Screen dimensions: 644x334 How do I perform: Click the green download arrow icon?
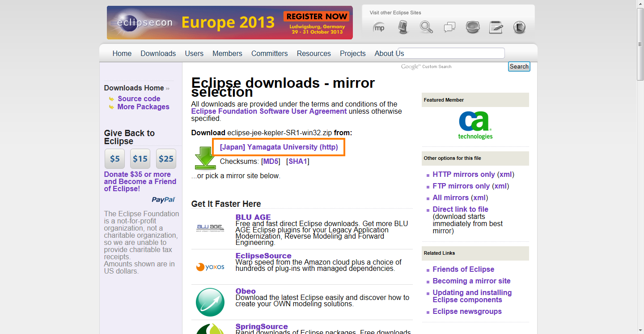click(x=205, y=158)
